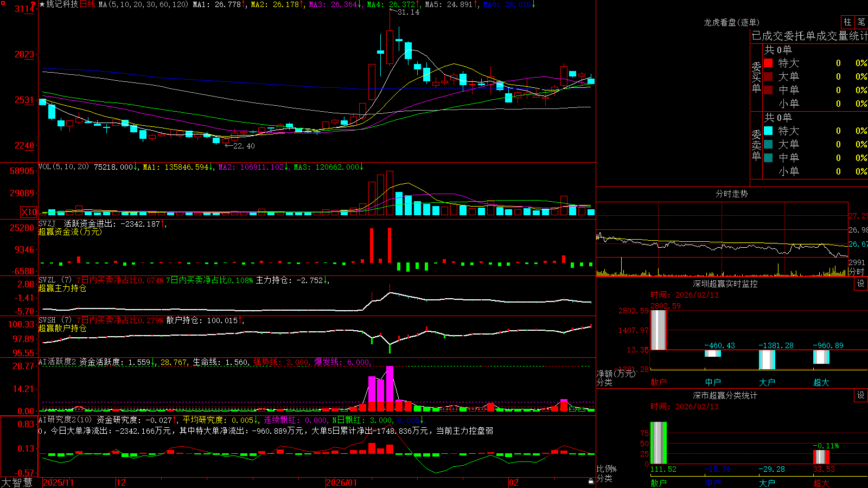The height and width of the screenshot is (488, 868).
Task: Click the 散户 111.52 bar in 深市超赢分类统计
Action: 658,442
